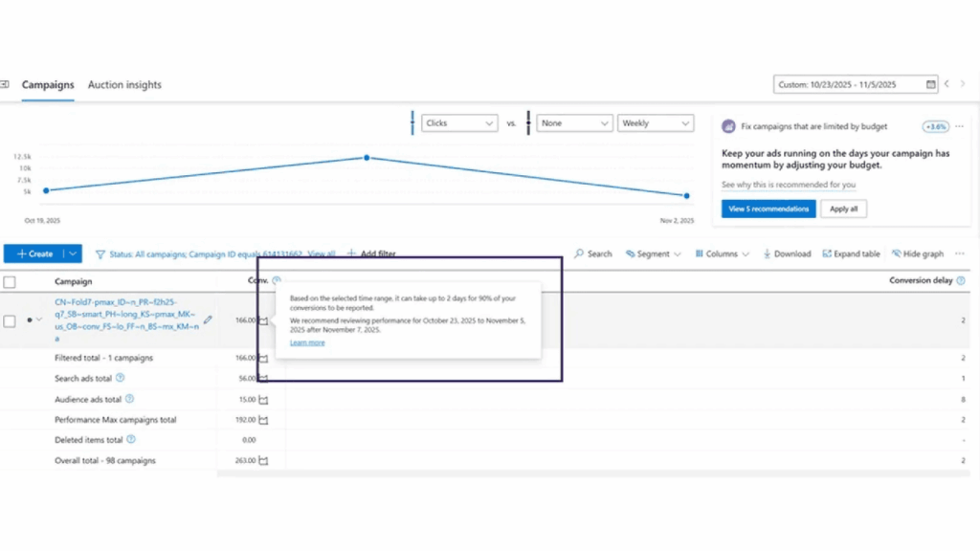Screen dimensions: 980x551
Task: Click Apply all recommendations button
Action: (x=843, y=209)
